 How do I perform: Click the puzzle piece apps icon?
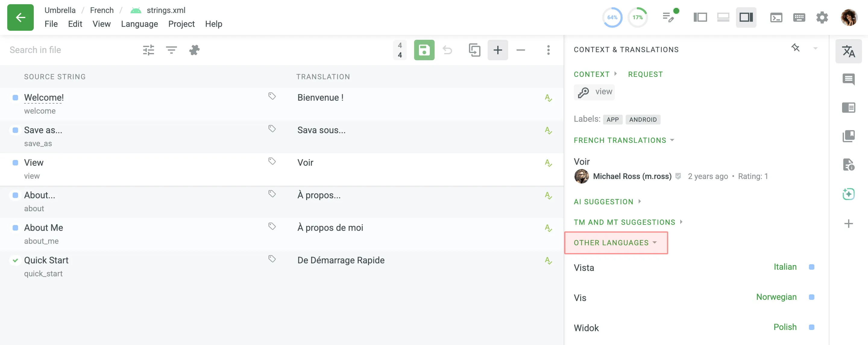pos(194,50)
